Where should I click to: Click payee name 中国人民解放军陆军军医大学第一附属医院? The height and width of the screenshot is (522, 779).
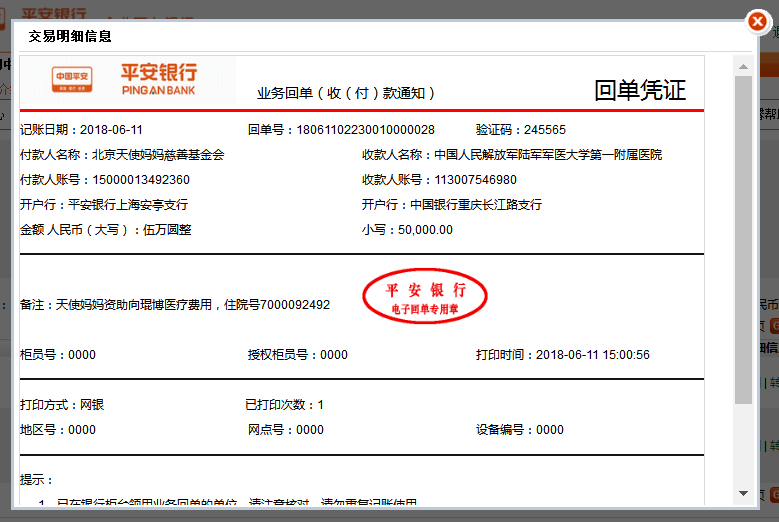click(548, 154)
